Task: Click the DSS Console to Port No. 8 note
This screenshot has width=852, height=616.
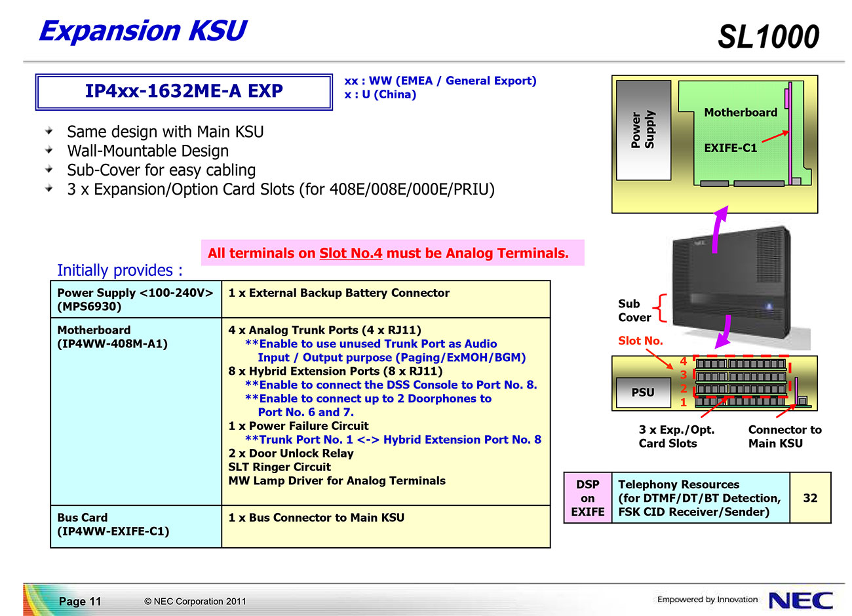Action: (391, 385)
